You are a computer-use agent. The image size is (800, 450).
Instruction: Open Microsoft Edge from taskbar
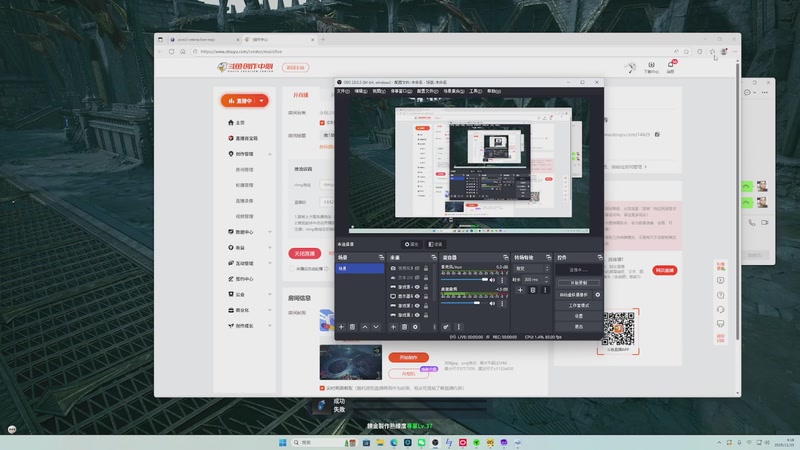point(394,442)
